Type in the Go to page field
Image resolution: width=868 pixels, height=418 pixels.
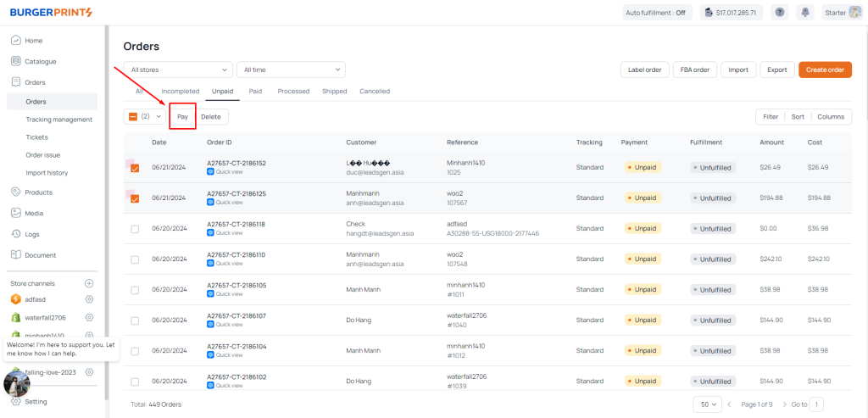click(816, 404)
